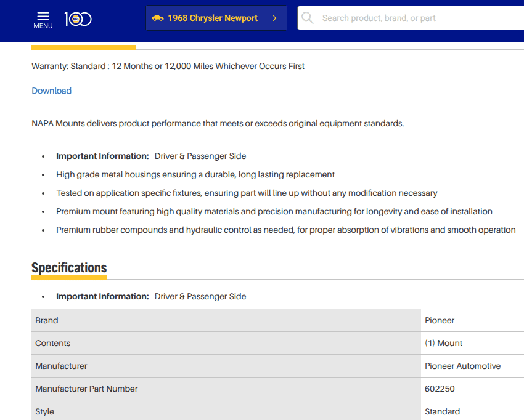Click the part number 602250 cell

point(440,389)
